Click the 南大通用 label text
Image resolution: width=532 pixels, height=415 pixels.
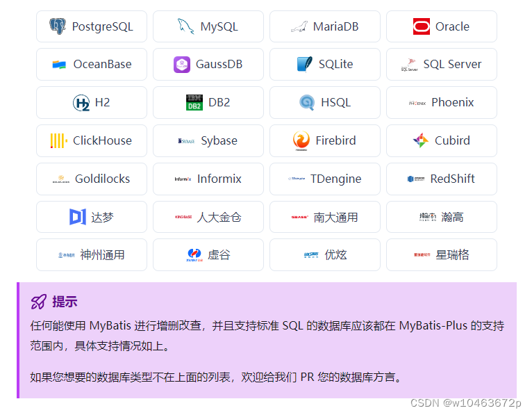336,217
